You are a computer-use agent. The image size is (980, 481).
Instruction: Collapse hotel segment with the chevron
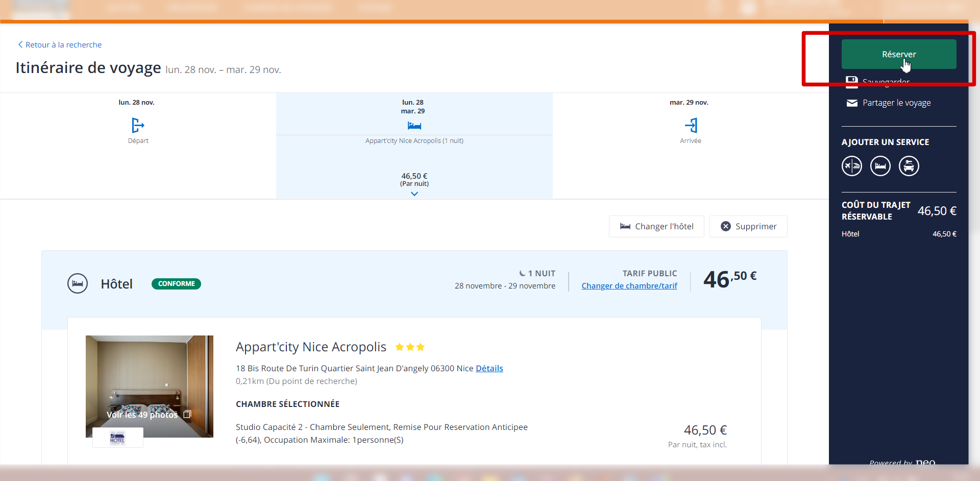pyautogui.click(x=414, y=194)
